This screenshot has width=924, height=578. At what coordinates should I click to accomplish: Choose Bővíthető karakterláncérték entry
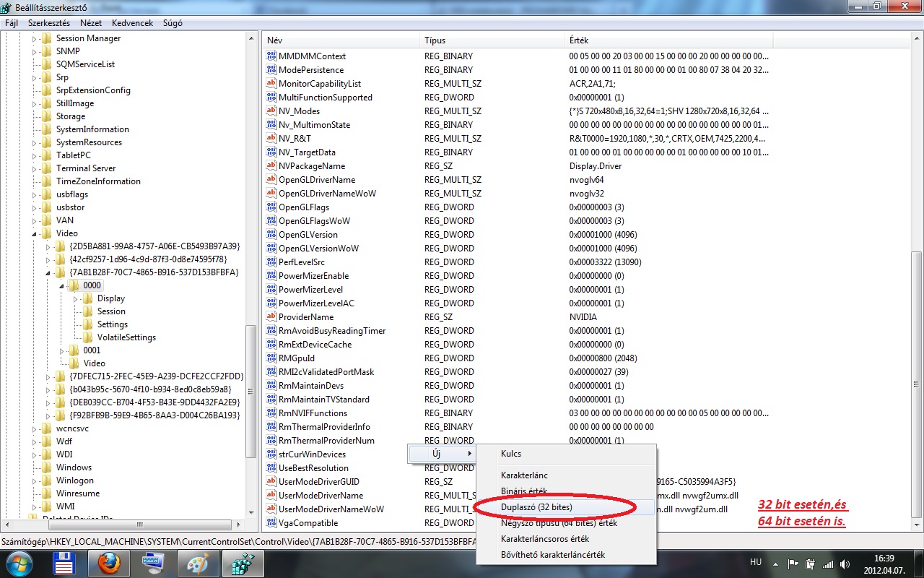pyautogui.click(x=565, y=555)
